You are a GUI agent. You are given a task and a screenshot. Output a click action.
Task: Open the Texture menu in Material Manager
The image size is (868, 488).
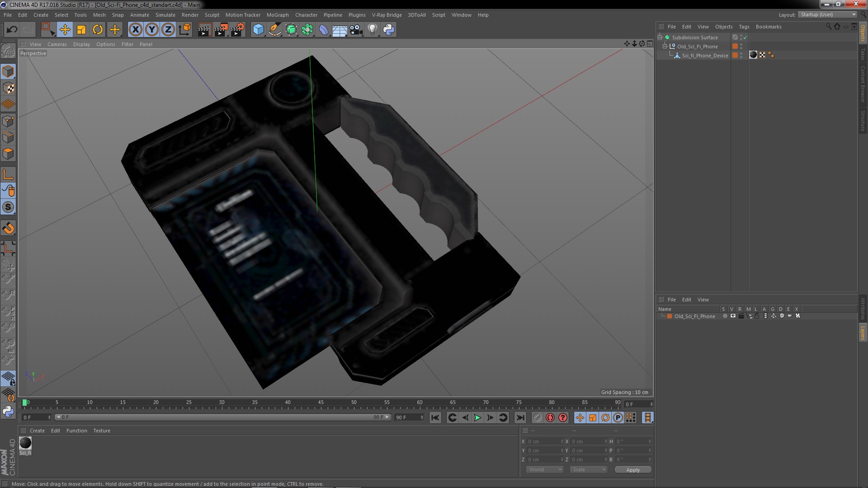click(x=101, y=431)
